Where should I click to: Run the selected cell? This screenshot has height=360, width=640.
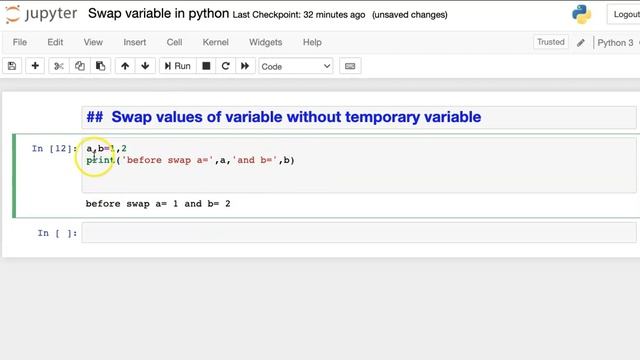pos(178,66)
